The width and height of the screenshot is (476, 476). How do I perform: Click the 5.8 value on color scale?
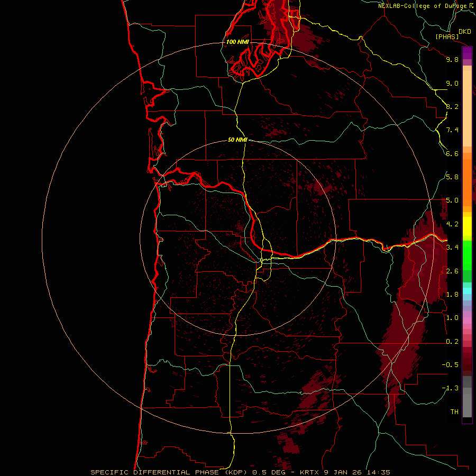click(452, 177)
